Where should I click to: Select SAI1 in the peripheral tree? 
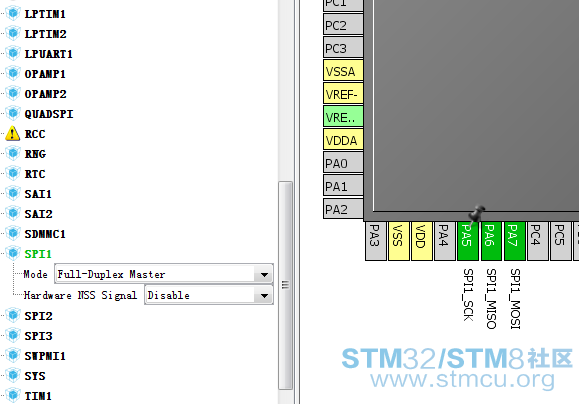[x=38, y=194]
